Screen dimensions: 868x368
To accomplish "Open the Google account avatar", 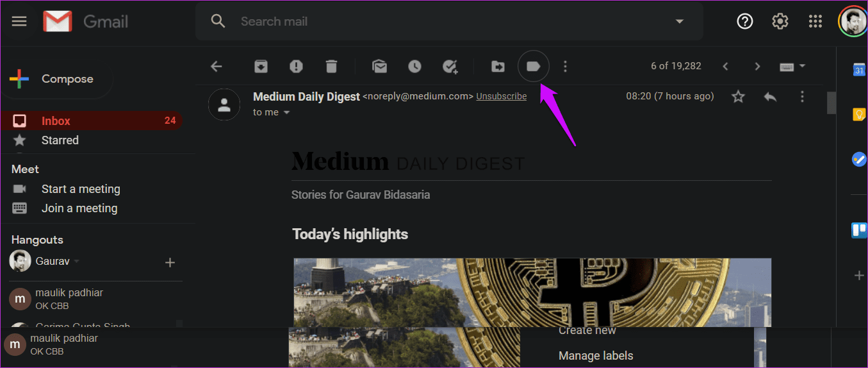I will (x=853, y=22).
